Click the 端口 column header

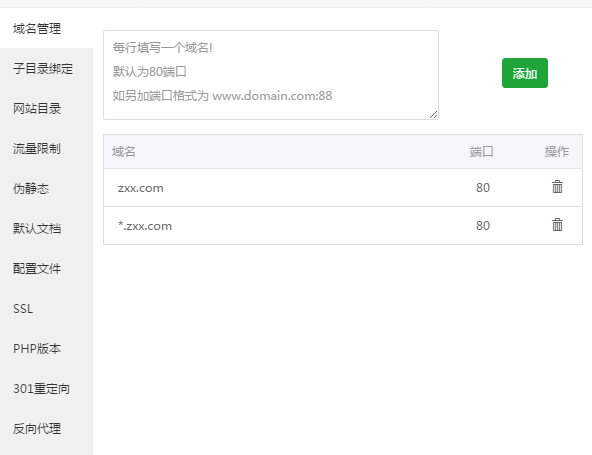[x=482, y=152]
